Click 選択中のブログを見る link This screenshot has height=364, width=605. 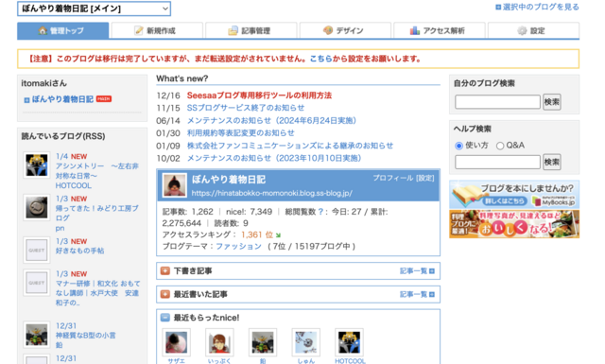click(541, 7)
